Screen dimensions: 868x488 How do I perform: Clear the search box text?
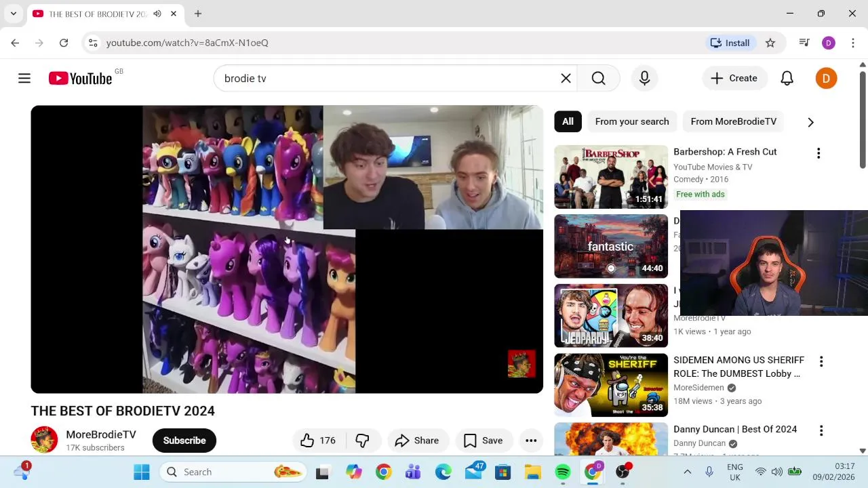click(x=566, y=79)
